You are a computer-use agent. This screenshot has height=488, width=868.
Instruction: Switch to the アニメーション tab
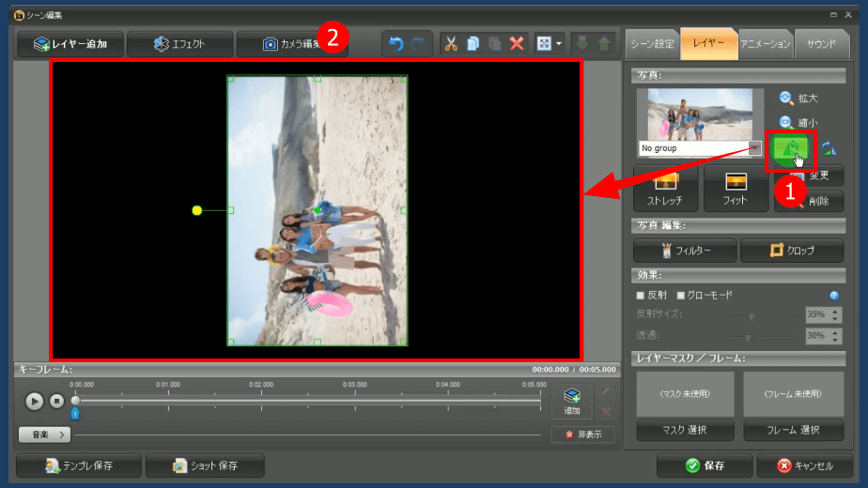pyautogui.click(x=765, y=43)
